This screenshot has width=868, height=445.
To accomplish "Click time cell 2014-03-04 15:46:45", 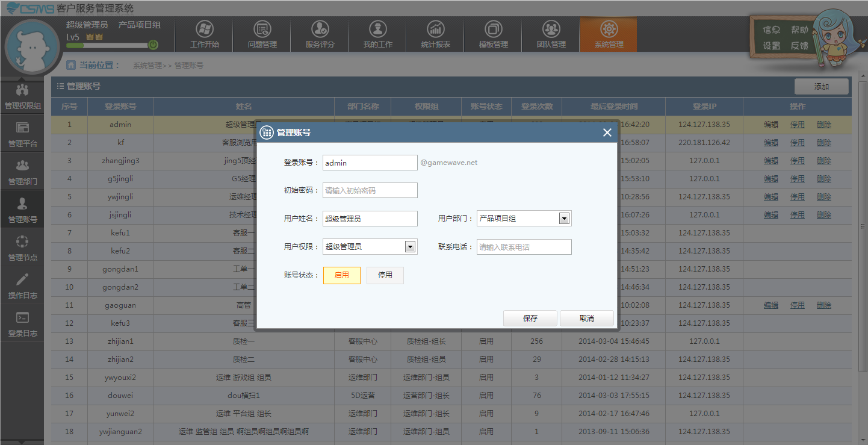I will (x=613, y=341).
